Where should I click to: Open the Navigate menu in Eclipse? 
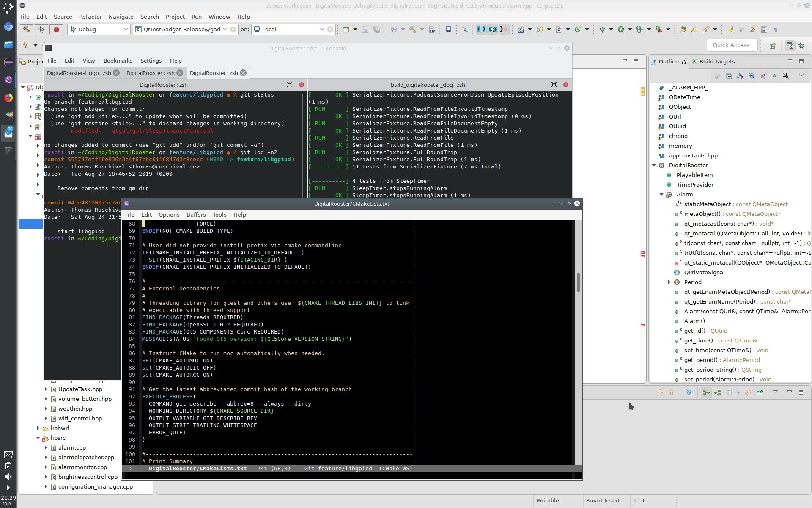(121, 17)
